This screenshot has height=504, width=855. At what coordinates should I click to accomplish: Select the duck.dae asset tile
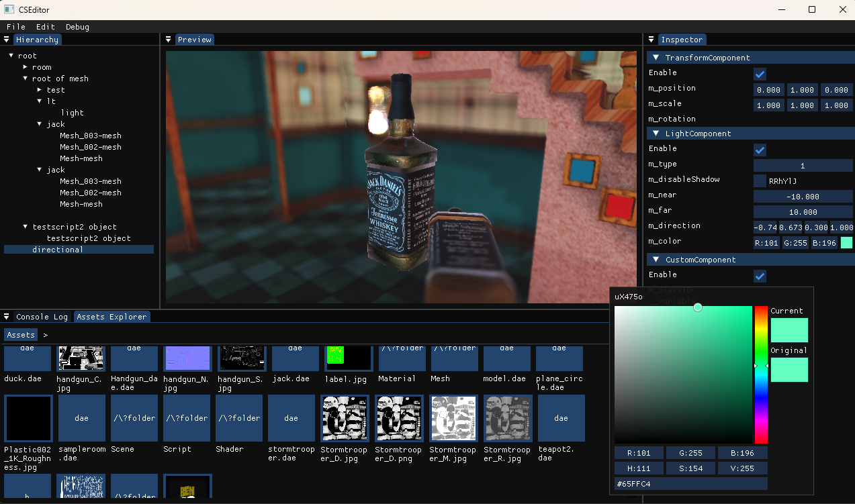pos(28,358)
